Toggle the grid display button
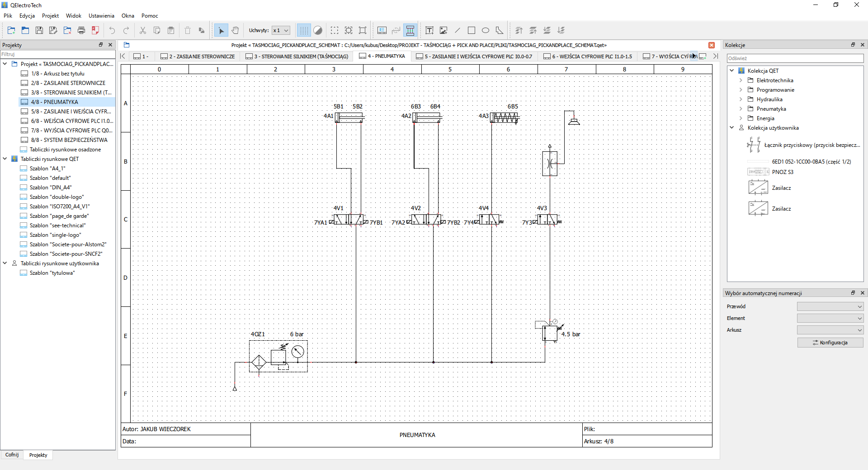 [x=304, y=30]
